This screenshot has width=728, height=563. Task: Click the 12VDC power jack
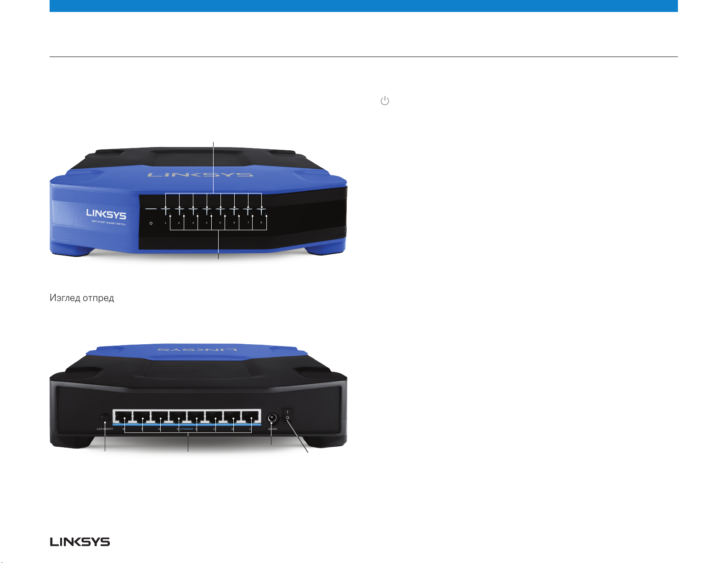coord(272,417)
